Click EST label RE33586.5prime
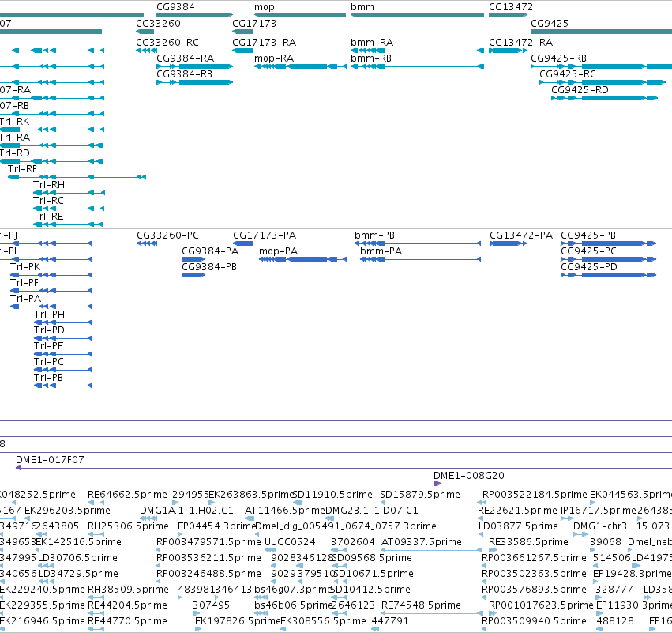Image resolution: width=672 pixels, height=633 pixels. click(528, 542)
